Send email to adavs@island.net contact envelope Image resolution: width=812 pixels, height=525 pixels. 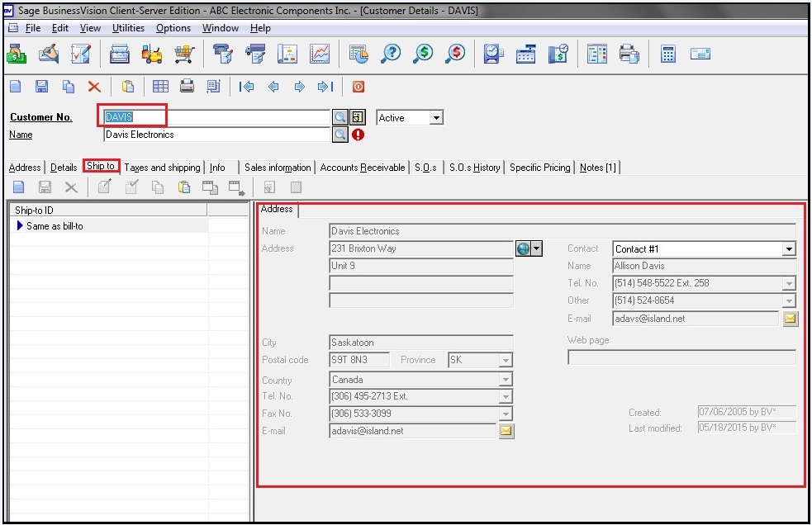[790, 319]
